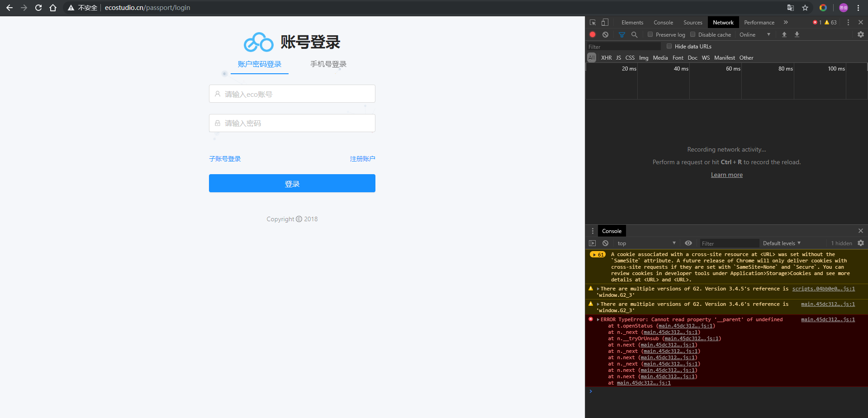
Task: Filter network requests by WS
Action: (706, 57)
